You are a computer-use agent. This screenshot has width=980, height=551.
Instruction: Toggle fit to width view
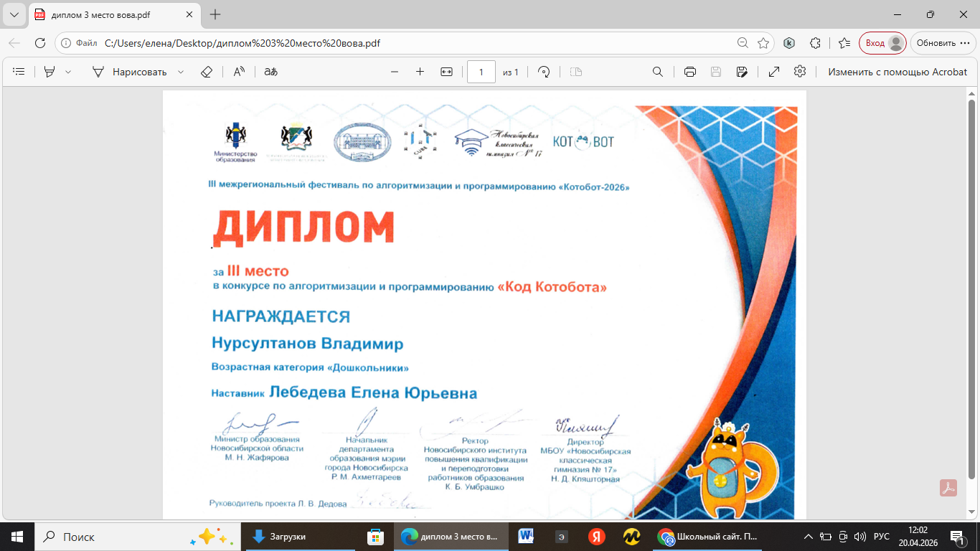(446, 72)
